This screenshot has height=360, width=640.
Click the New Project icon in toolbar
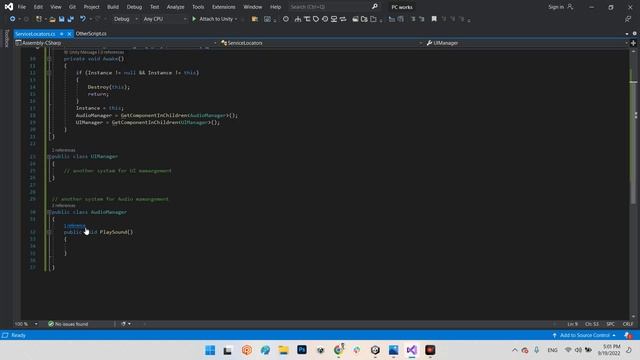coord(39,19)
